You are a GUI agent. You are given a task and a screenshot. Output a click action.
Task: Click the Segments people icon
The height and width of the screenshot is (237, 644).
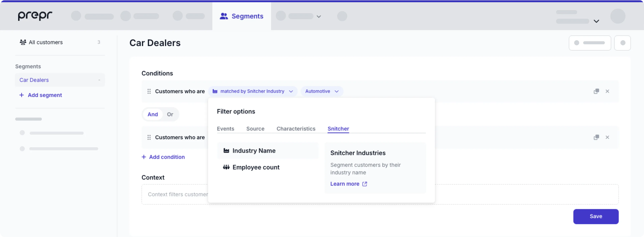224,16
